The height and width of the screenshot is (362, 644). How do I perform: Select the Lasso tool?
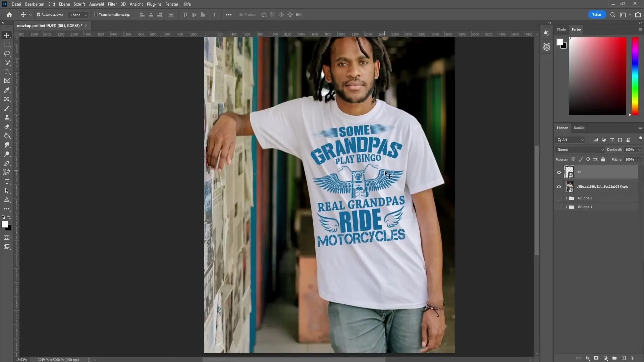coord(7,53)
